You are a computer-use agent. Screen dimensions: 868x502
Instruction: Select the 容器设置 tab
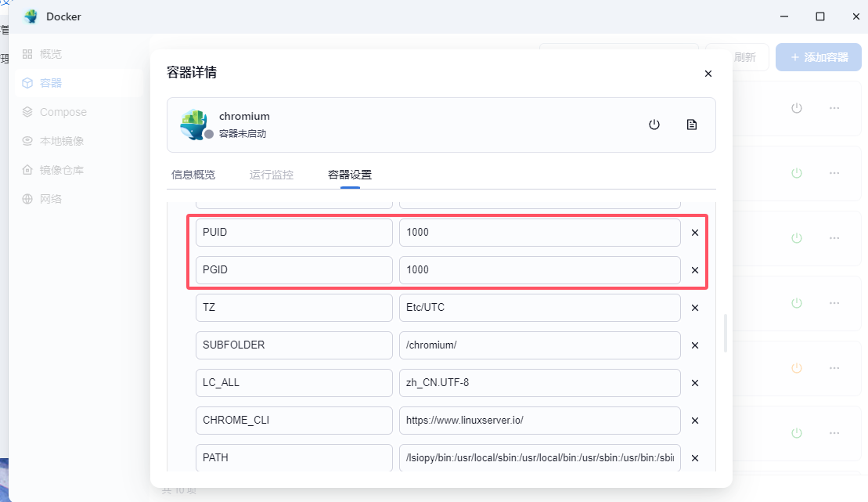[350, 175]
